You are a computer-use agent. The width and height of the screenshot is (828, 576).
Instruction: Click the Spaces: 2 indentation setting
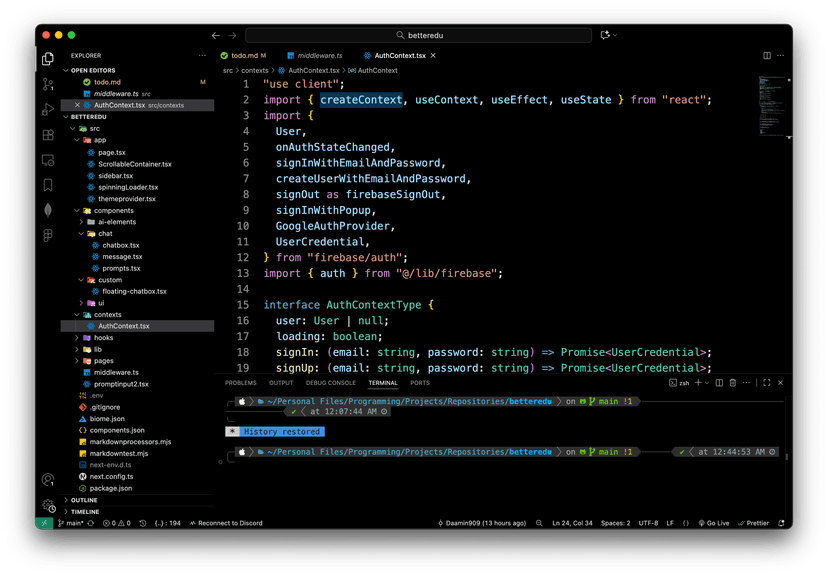(614, 523)
